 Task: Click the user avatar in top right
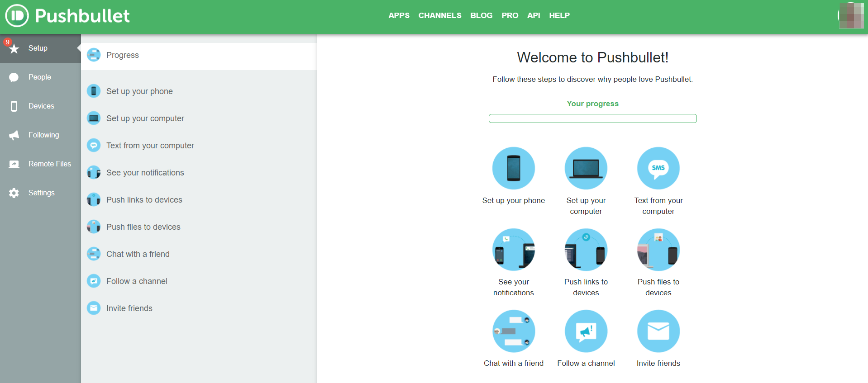[851, 15]
